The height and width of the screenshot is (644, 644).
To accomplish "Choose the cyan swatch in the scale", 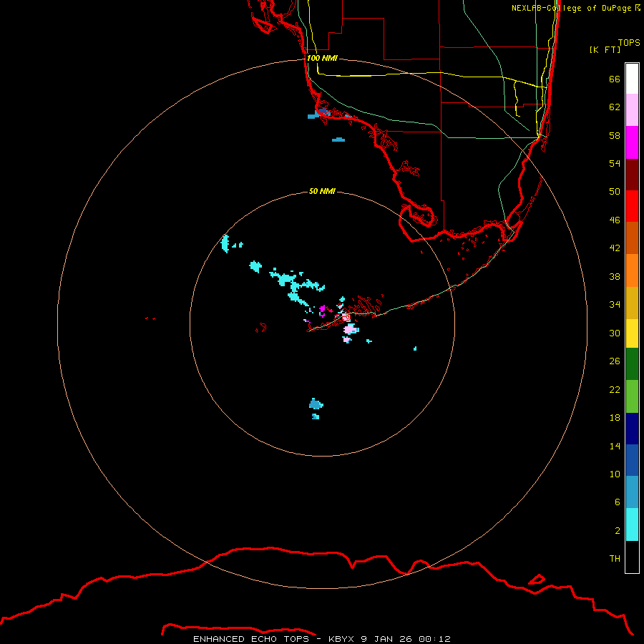I will pos(632,525).
